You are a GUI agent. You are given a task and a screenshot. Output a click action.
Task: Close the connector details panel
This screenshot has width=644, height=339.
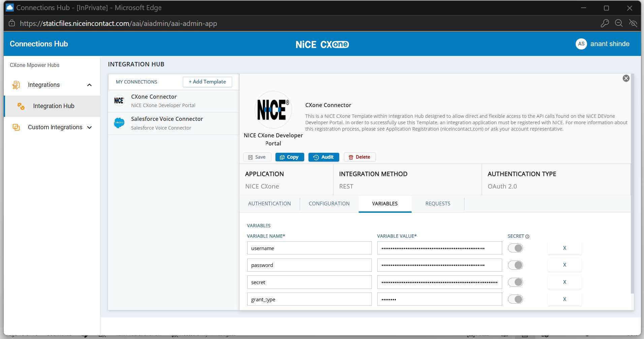tap(626, 78)
